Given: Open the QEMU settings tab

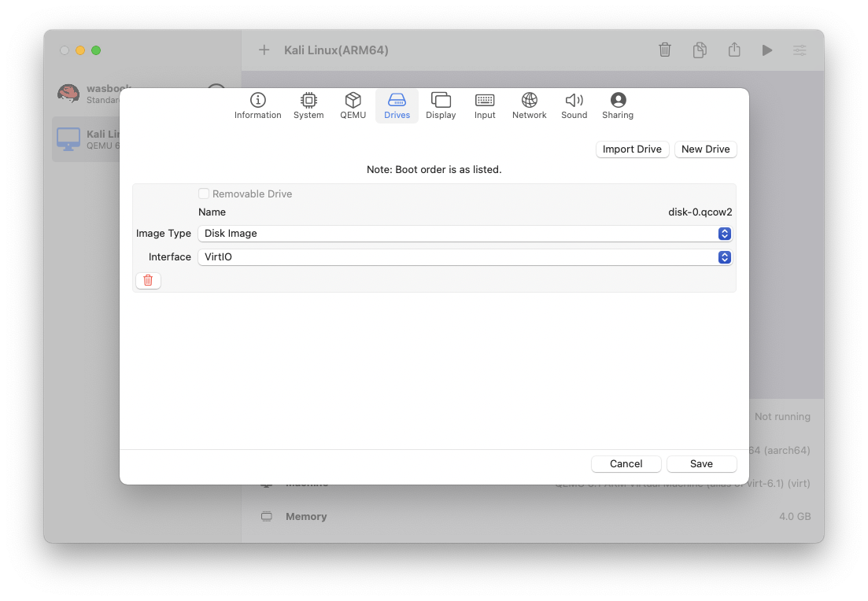Looking at the screenshot, I should tap(353, 105).
